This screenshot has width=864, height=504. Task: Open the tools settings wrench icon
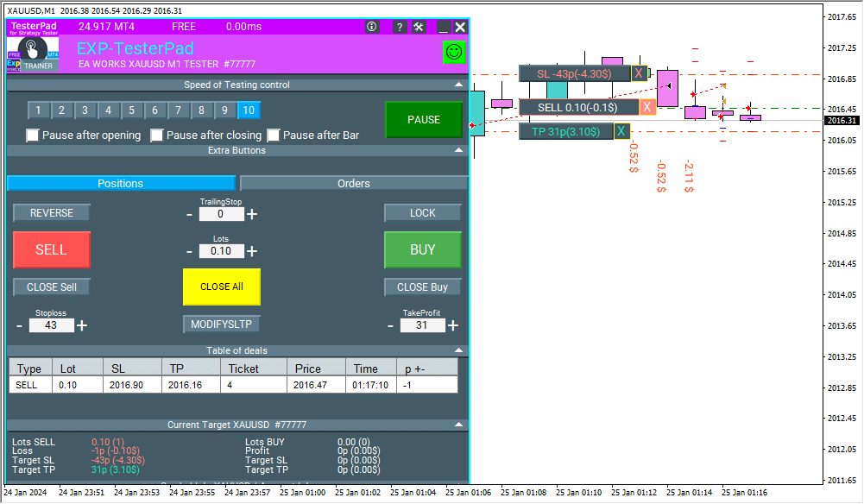click(419, 27)
